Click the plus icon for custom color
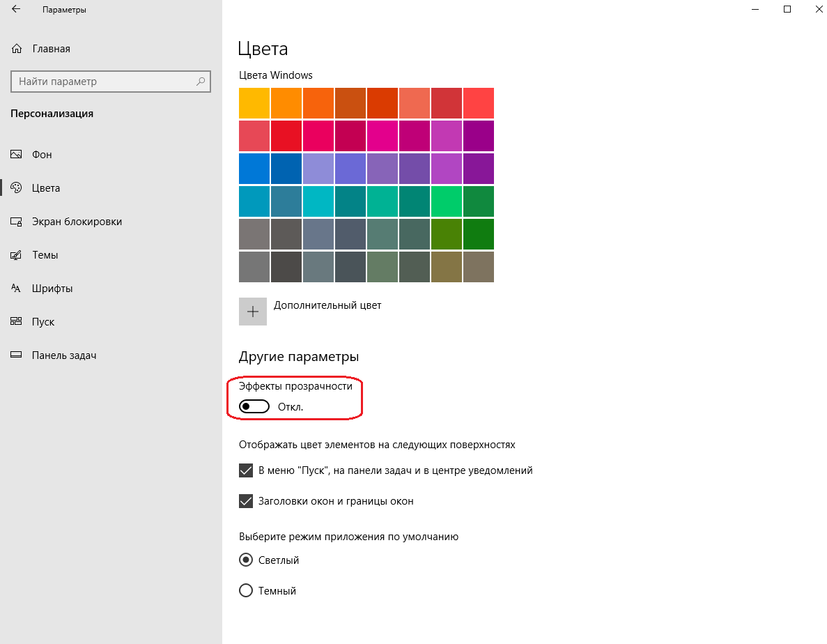 coord(253,311)
